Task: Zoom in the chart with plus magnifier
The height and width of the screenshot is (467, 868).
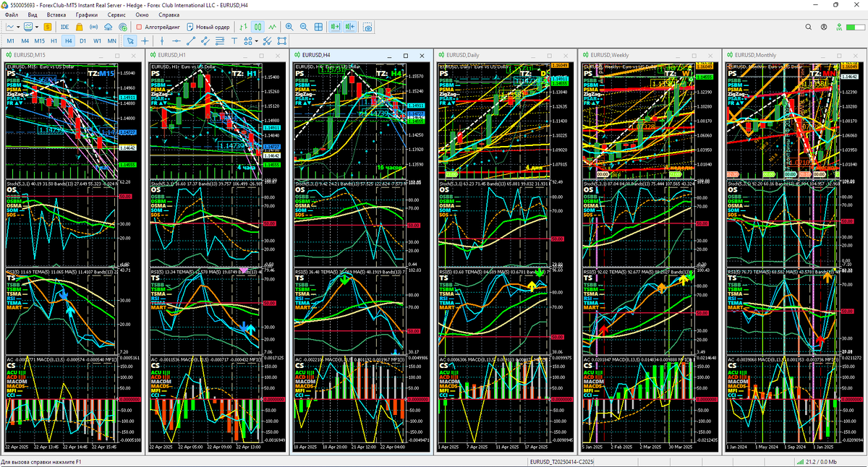Action: tap(289, 27)
